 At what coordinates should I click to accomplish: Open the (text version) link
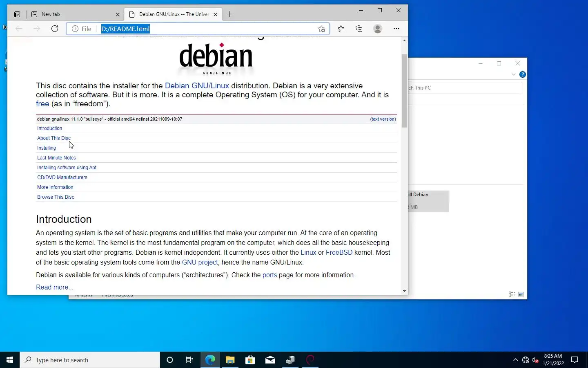click(383, 119)
